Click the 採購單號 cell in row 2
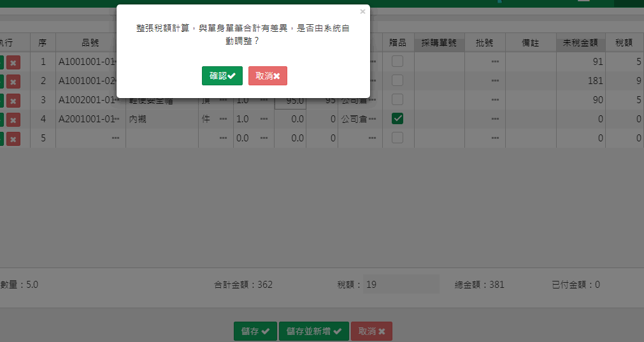This screenshot has height=342, width=644. click(x=440, y=81)
